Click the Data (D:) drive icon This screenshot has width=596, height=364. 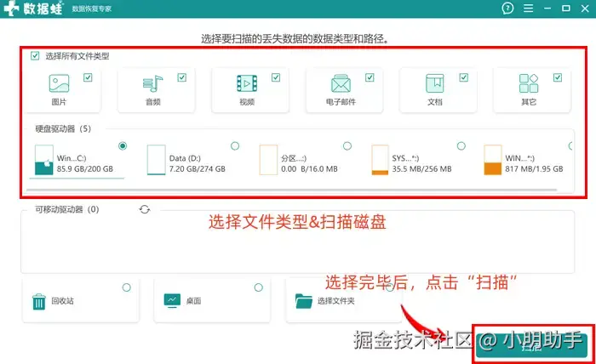(x=156, y=160)
